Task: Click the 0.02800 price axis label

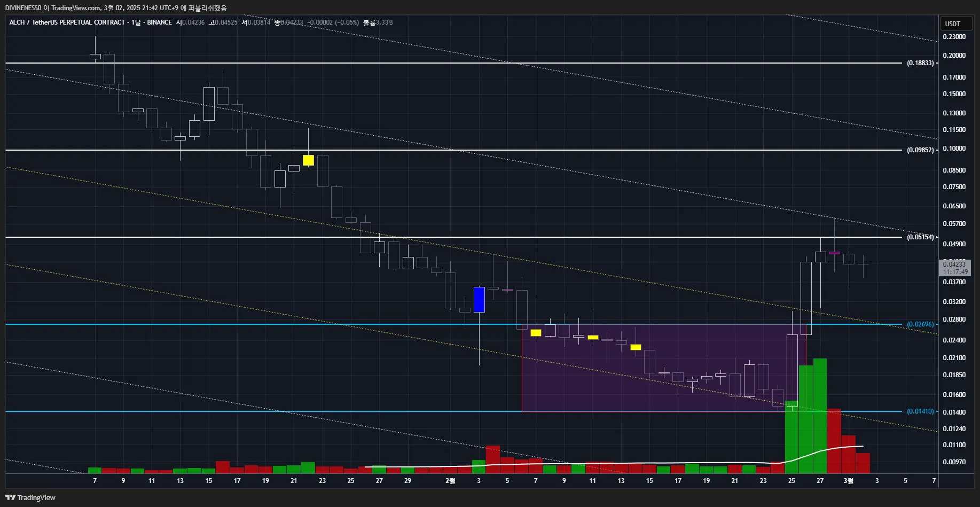Action: (954, 319)
